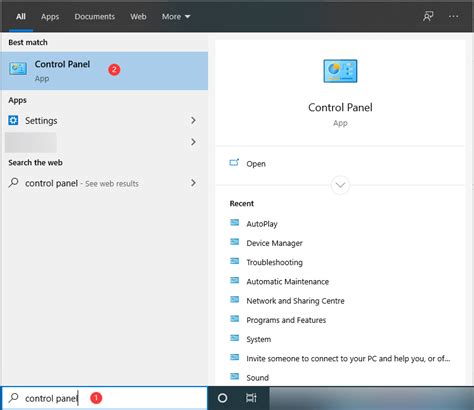Open Automatic Maintenance from Recent list
The image size is (474, 410).
pos(288,282)
